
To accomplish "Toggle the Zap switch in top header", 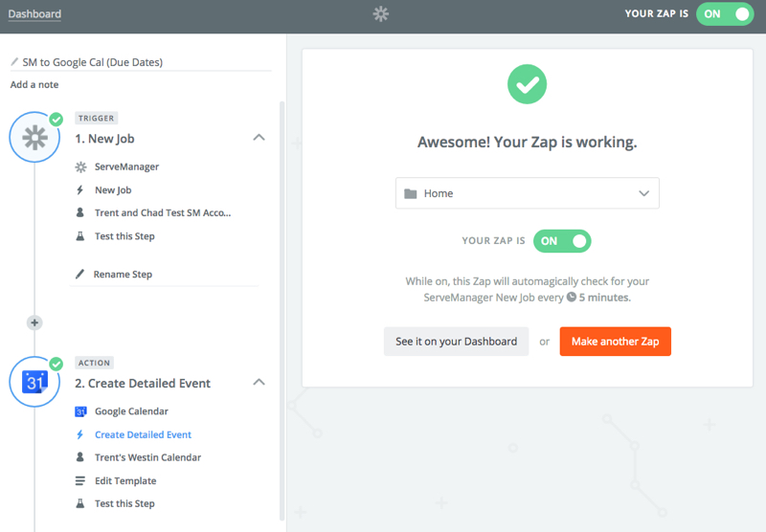I will pos(724,14).
